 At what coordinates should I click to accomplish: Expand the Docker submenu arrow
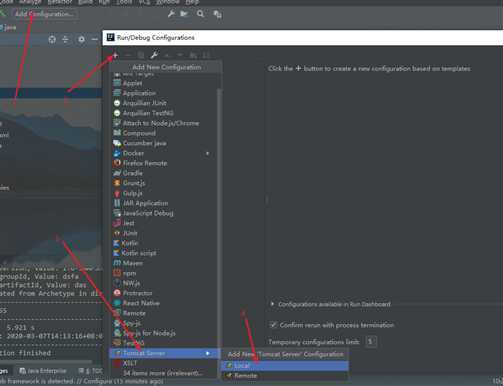tap(208, 154)
